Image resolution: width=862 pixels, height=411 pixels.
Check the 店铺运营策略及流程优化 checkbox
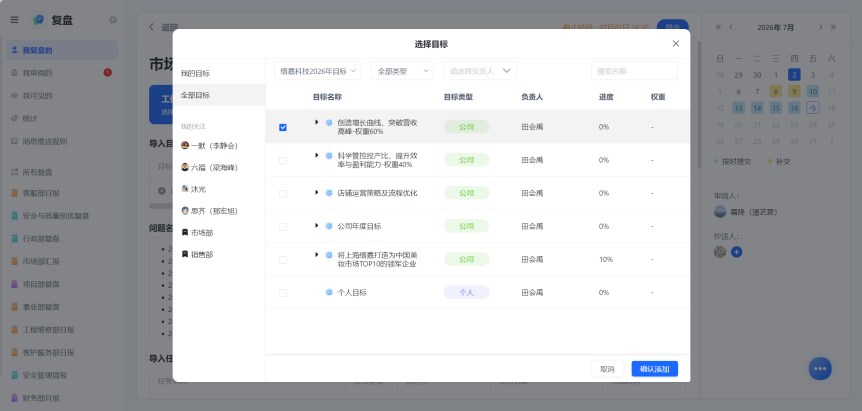coord(283,193)
